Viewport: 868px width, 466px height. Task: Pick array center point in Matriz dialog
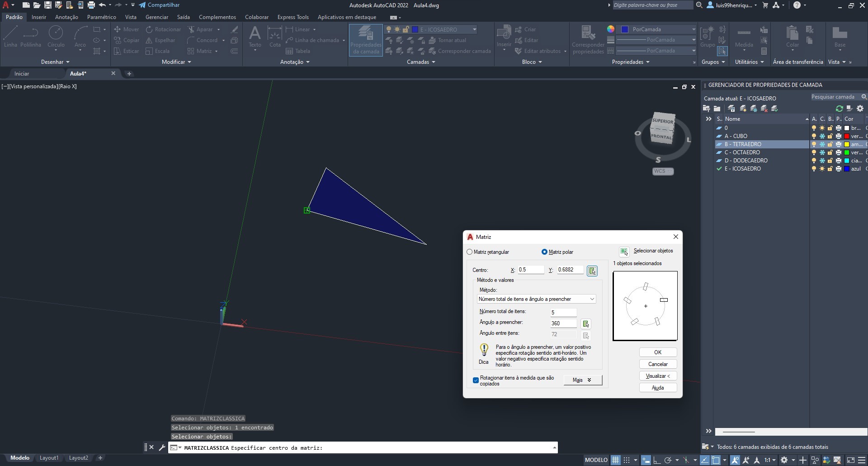tap(592, 271)
